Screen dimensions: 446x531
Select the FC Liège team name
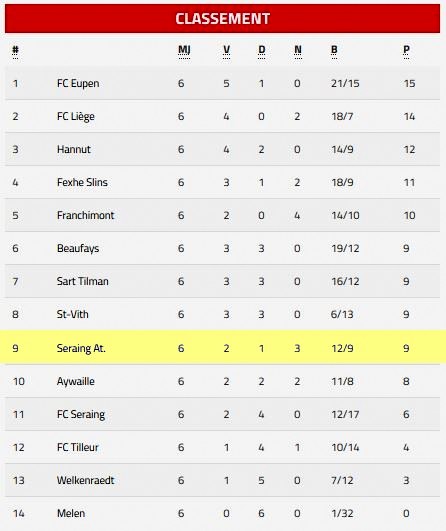pos(76,116)
